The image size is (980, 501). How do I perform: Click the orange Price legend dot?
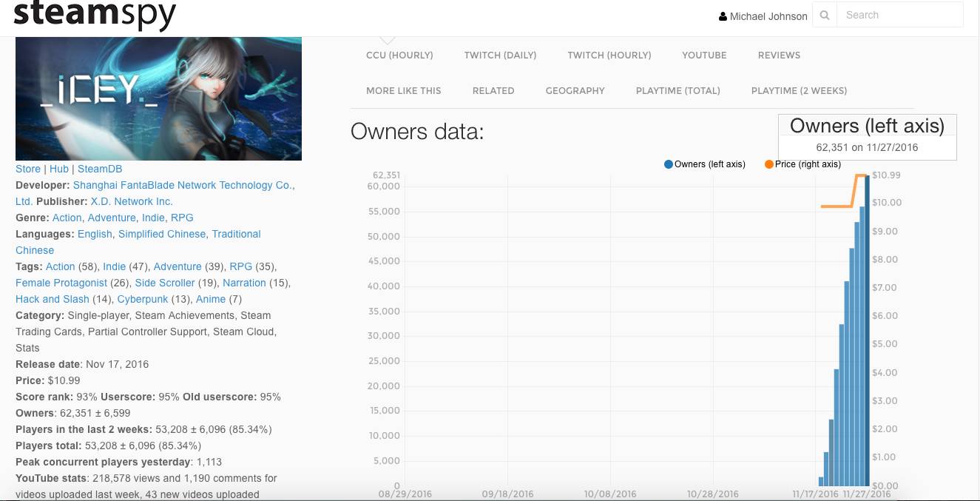(x=769, y=164)
